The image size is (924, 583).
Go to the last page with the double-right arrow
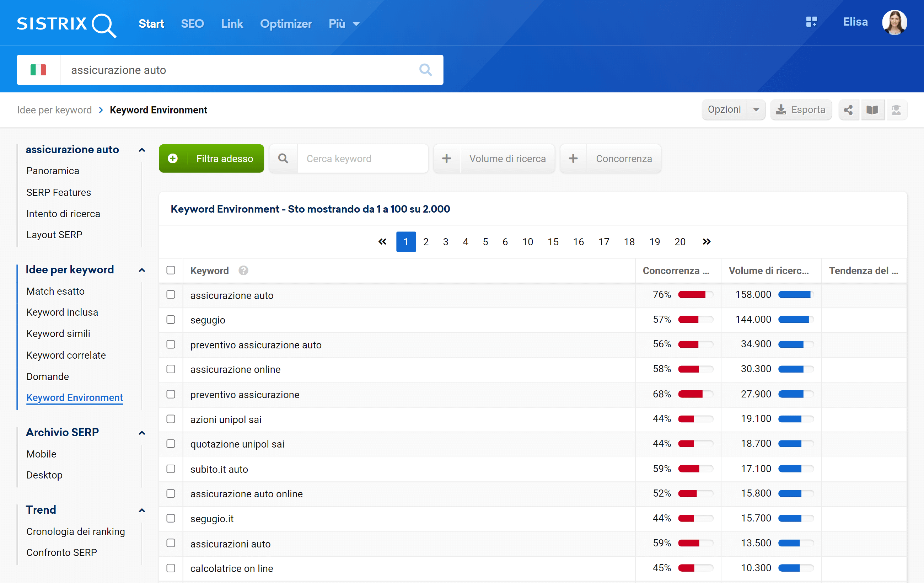pos(707,242)
